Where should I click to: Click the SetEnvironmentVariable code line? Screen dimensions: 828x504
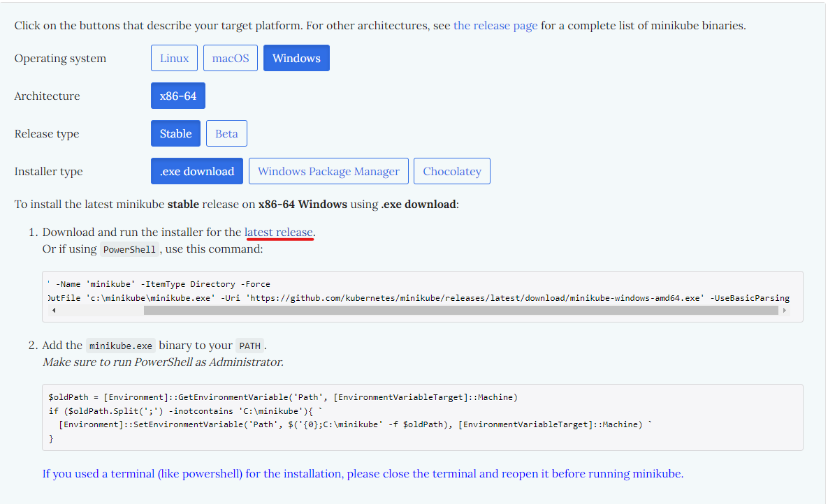pos(356,424)
